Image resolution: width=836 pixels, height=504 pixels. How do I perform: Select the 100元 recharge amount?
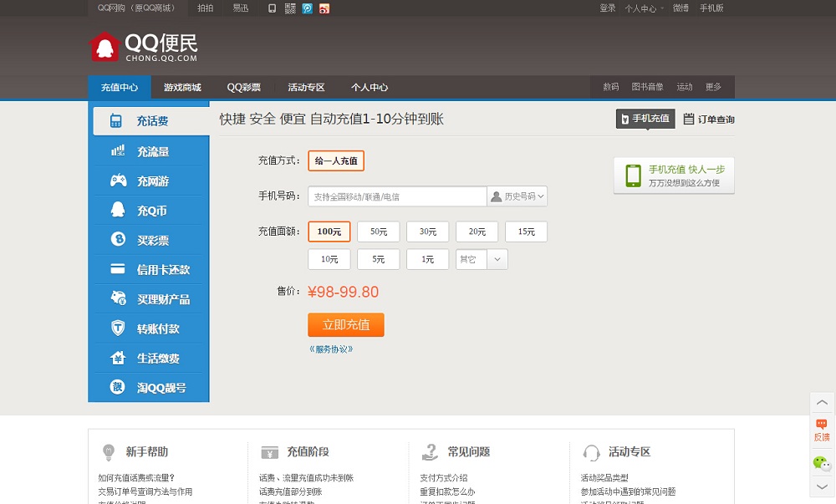coord(329,232)
